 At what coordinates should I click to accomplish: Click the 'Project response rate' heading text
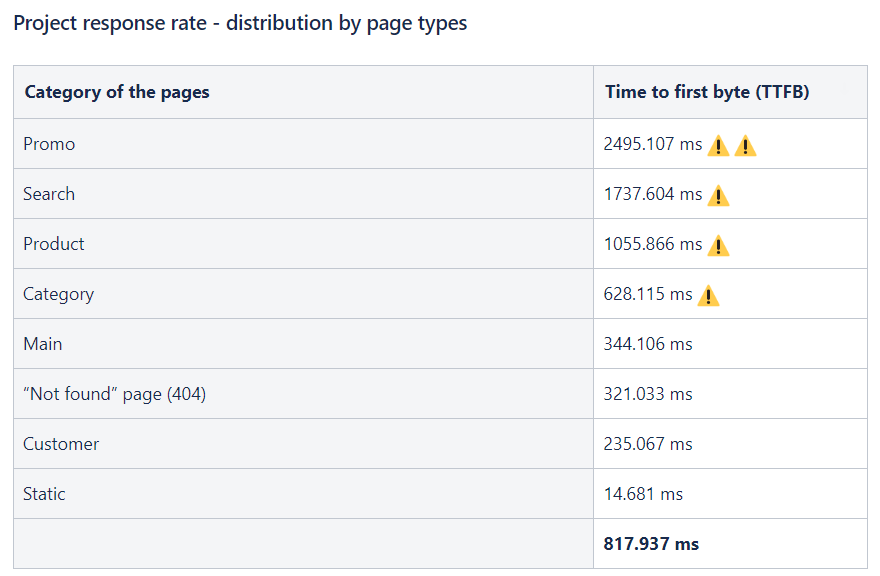click(x=240, y=23)
